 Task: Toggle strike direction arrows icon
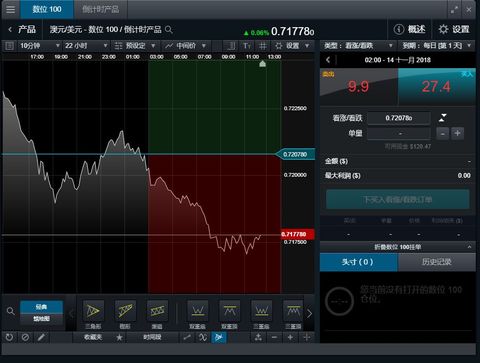pyautogui.click(x=443, y=118)
